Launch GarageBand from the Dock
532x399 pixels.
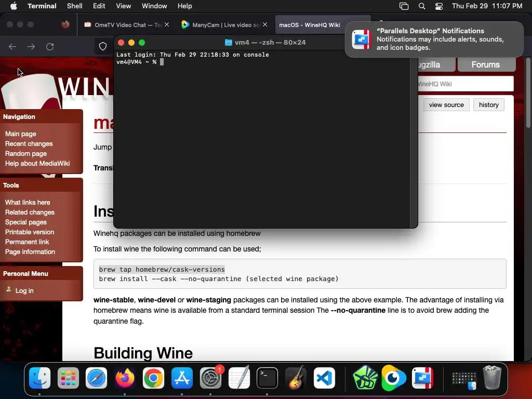[296, 378]
